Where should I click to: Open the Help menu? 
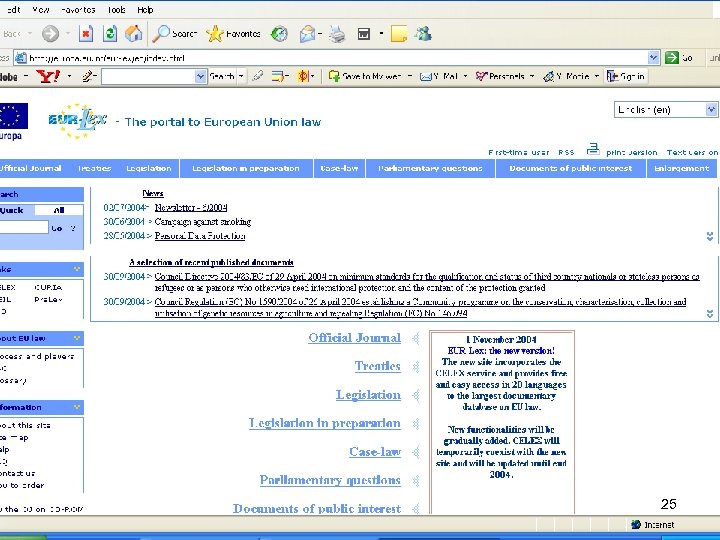145,9
